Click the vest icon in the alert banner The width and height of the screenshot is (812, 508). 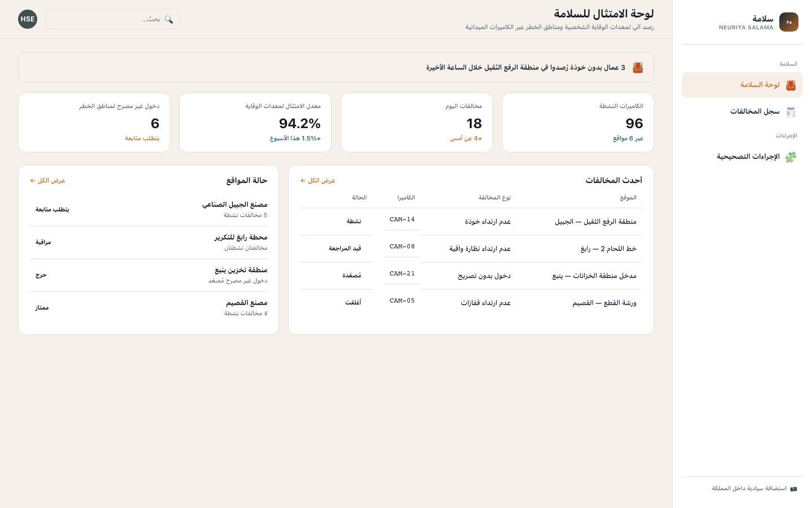click(x=638, y=68)
